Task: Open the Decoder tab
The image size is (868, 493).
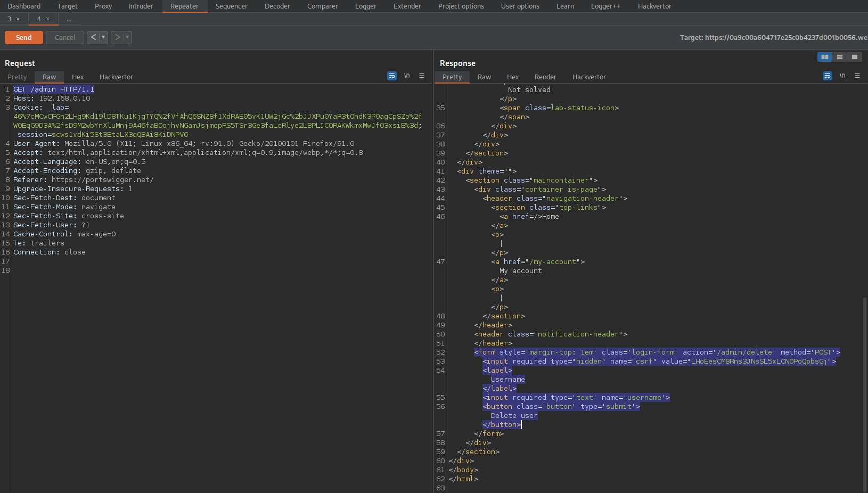Action: pos(277,6)
